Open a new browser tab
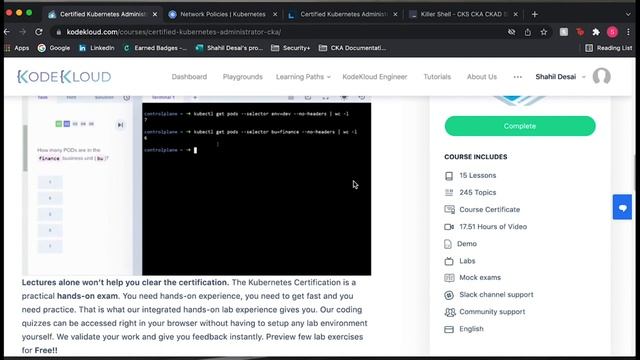Image resolution: width=640 pixels, height=360 pixels. 535,14
